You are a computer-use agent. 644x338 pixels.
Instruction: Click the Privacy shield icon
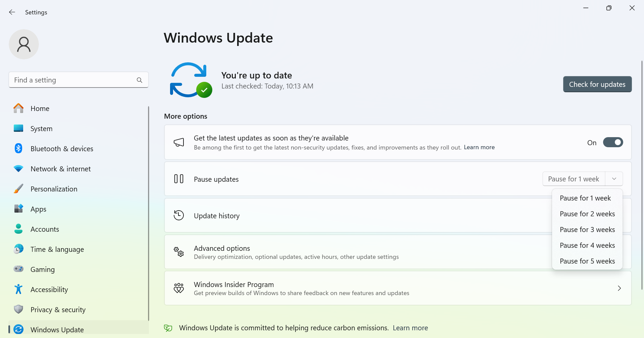tap(18, 309)
